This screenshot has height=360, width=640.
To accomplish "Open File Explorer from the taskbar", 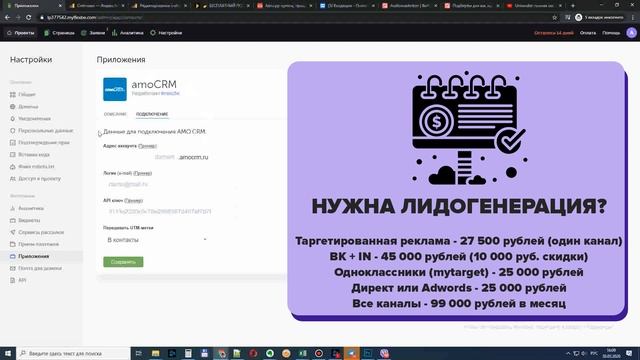I will pyautogui.click(x=155, y=353).
